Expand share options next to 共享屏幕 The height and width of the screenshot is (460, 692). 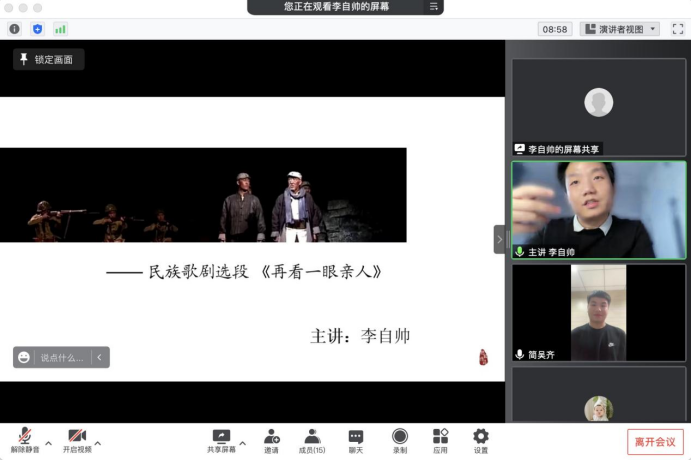(243, 443)
